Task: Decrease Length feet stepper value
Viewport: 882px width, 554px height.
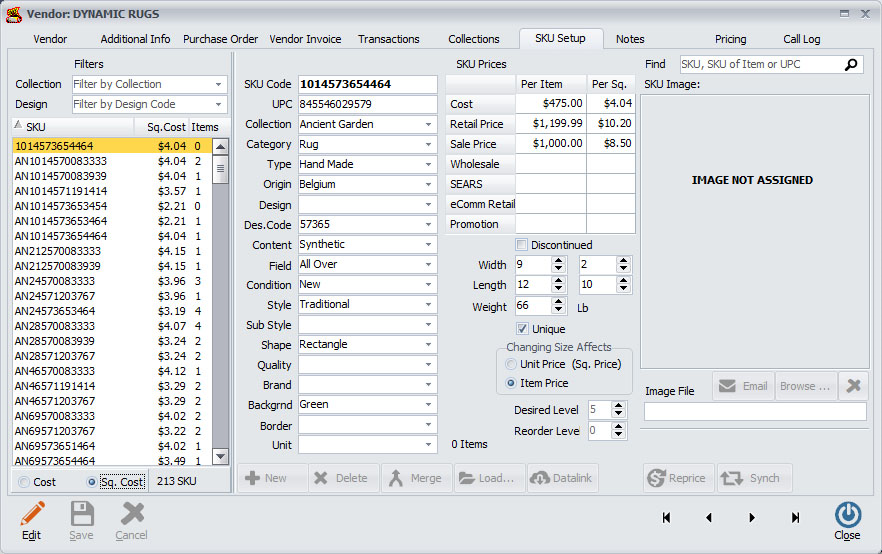Action: pos(558,289)
